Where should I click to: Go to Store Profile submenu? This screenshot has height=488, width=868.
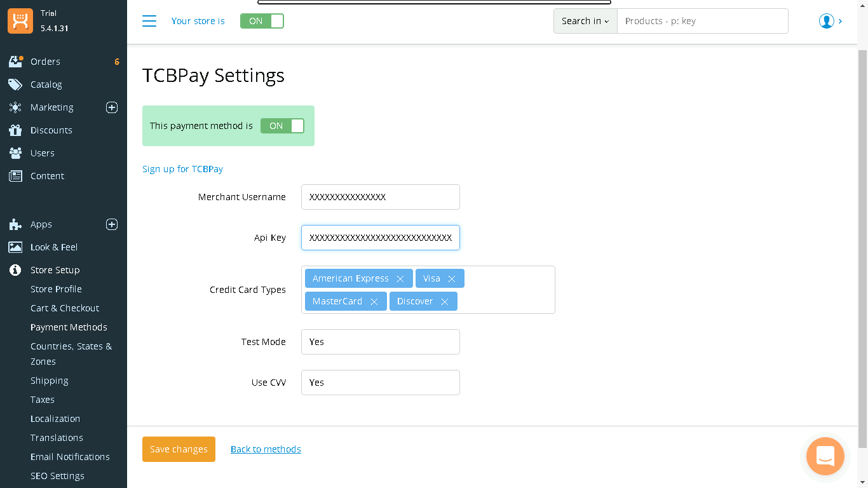pos(56,289)
